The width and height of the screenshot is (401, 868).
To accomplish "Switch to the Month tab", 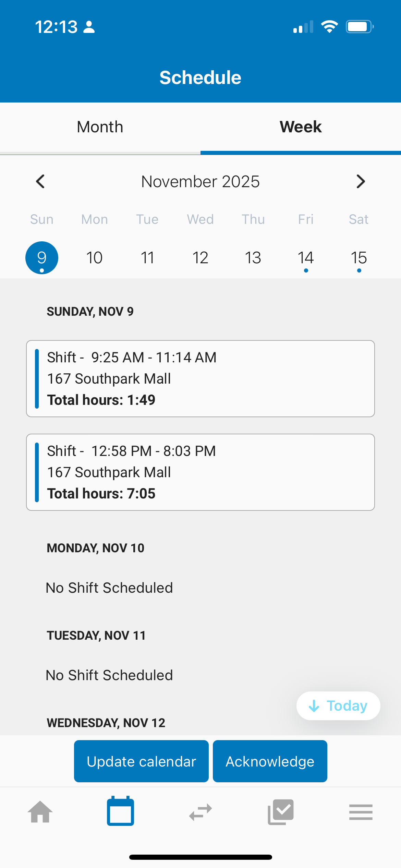I will click(100, 127).
